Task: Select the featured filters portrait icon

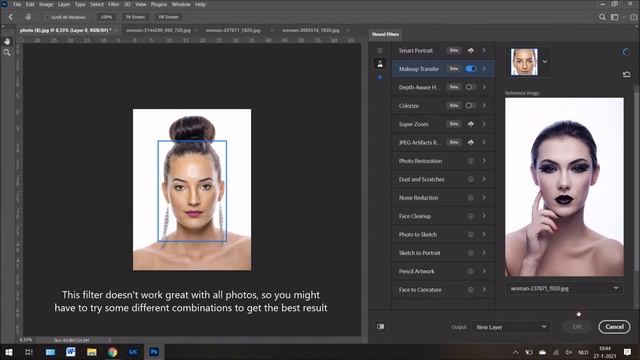Action: [x=380, y=63]
